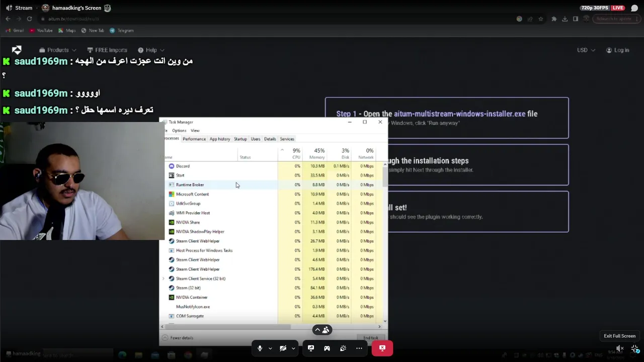Open Telegram bookmark
The width and height of the screenshot is (644, 362).
tap(121, 31)
